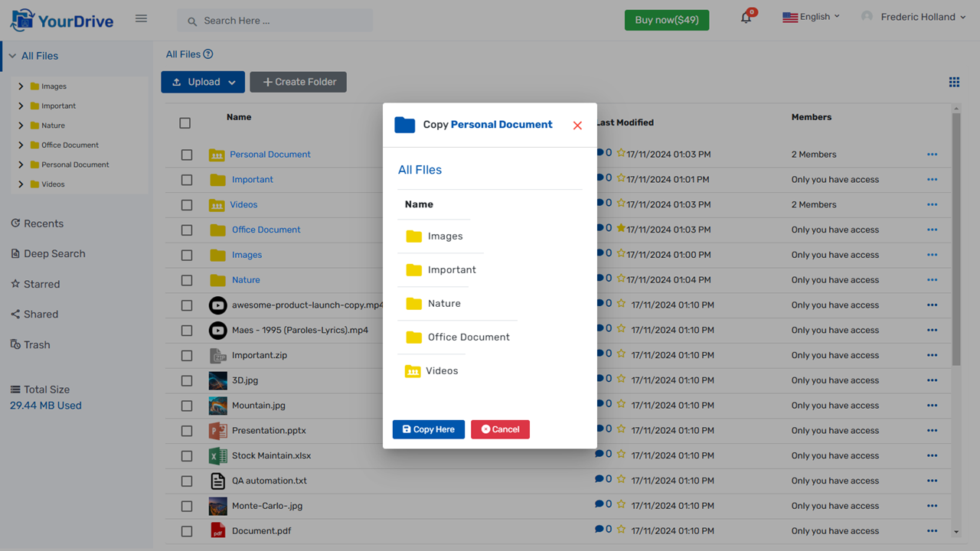Image resolution: width=980 pixels, height=551 pixels.
Task: Select the Videos folder in the copy dialog
Action: point(442,370)
